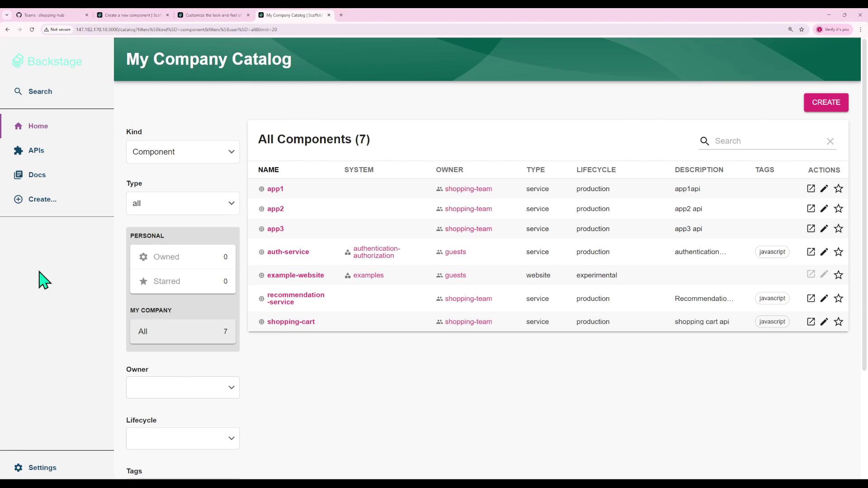
Task: Edit the app2 component
Action: point(824,208)
